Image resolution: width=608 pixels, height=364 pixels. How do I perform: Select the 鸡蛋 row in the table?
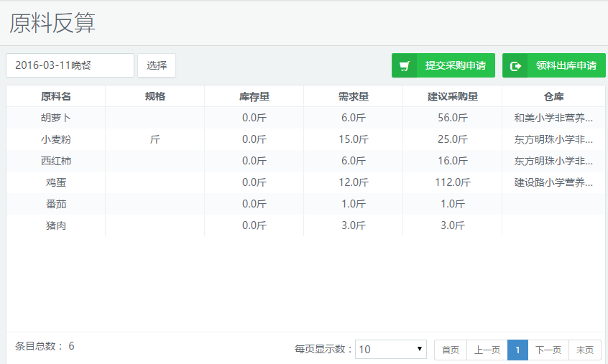coord(55,182)
